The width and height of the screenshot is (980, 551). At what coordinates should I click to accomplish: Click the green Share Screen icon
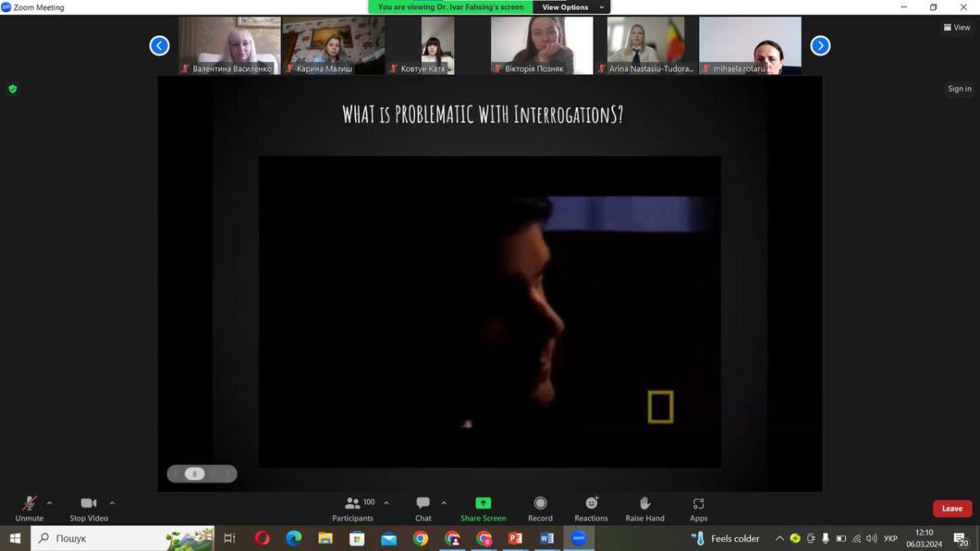(x=483, y=504)
